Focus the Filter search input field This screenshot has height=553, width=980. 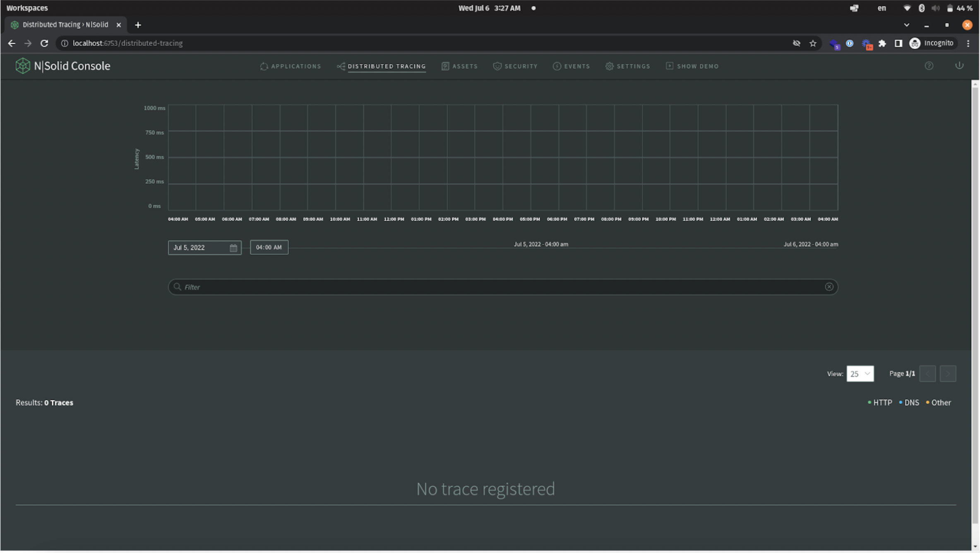tap(497, 287)
